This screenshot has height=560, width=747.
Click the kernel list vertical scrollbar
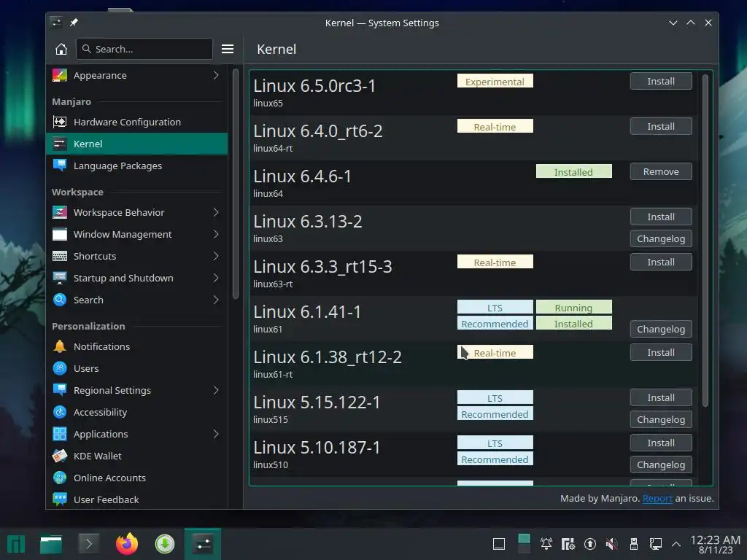tap(705, 241)
